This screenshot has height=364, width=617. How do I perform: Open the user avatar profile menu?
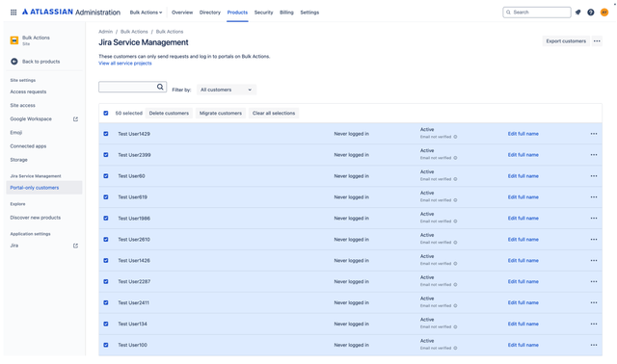coord(604,13)
